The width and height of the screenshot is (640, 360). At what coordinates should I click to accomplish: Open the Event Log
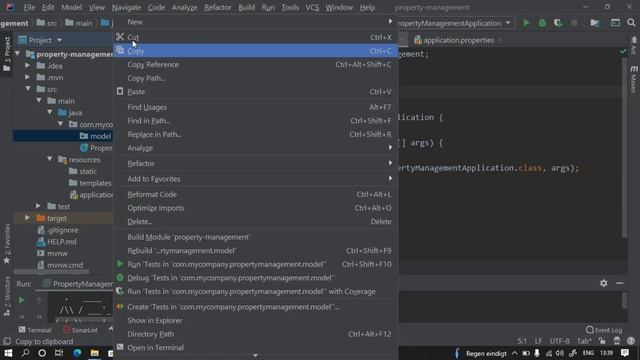click(x=604, y=330)
